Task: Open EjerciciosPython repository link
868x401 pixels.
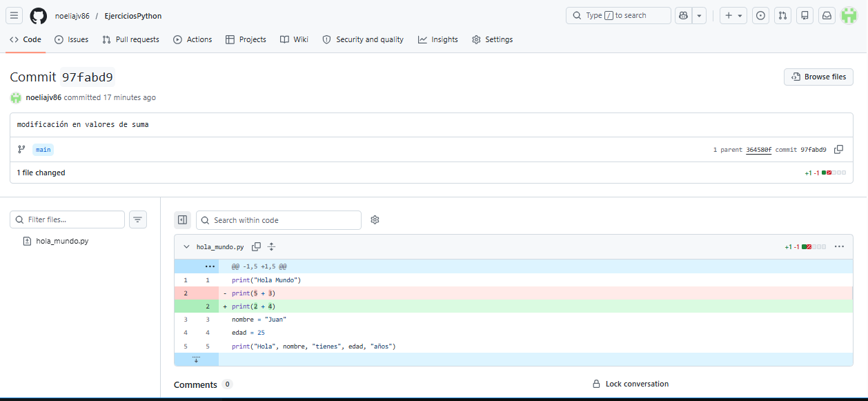Action: tap(133, 16)
